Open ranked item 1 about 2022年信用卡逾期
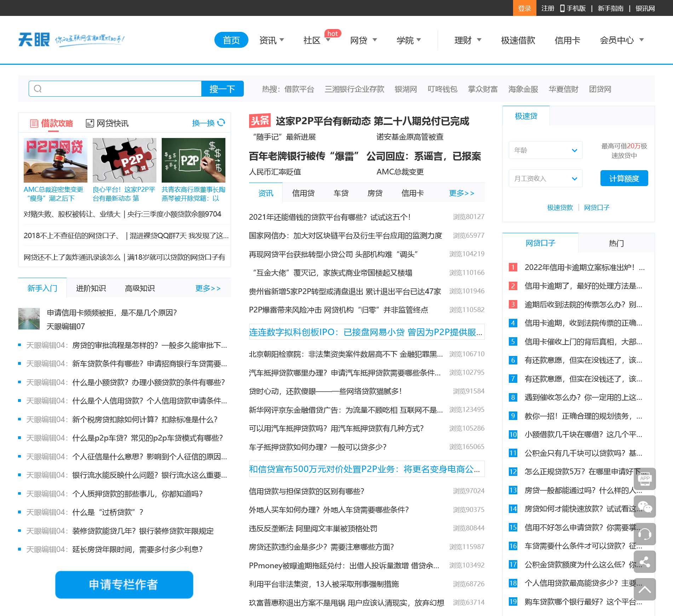This screenshot has height=616, width=673. point(585,267)
